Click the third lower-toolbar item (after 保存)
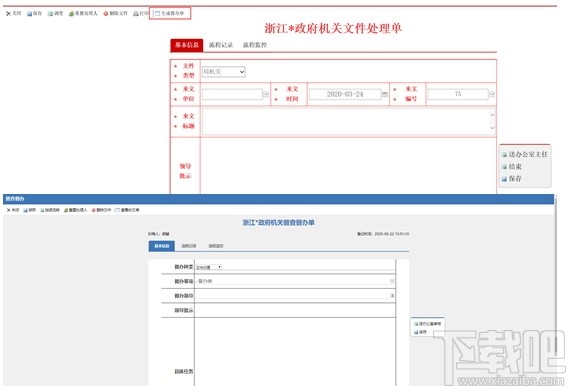 pos(50,210)
